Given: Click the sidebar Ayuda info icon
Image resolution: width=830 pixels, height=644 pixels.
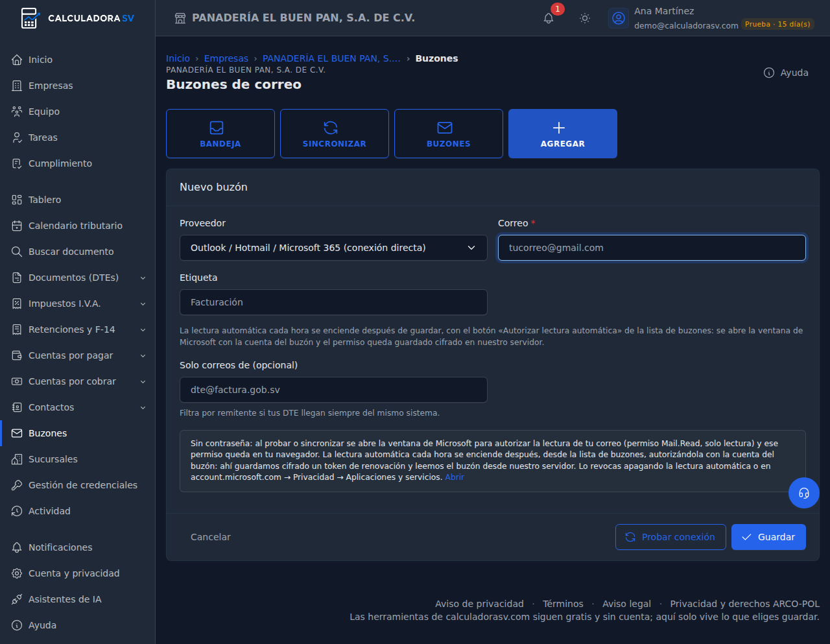Looking at the screenshot, I should pyautogui.click(x=17, y=625).
